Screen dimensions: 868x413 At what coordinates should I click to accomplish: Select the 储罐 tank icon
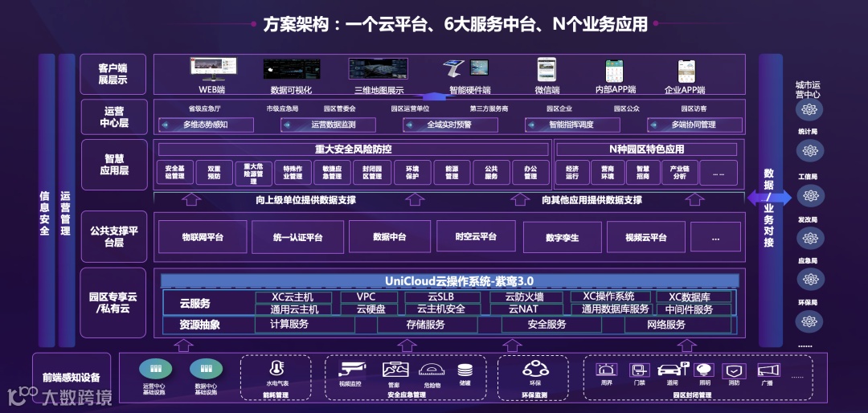click(465, 370)
